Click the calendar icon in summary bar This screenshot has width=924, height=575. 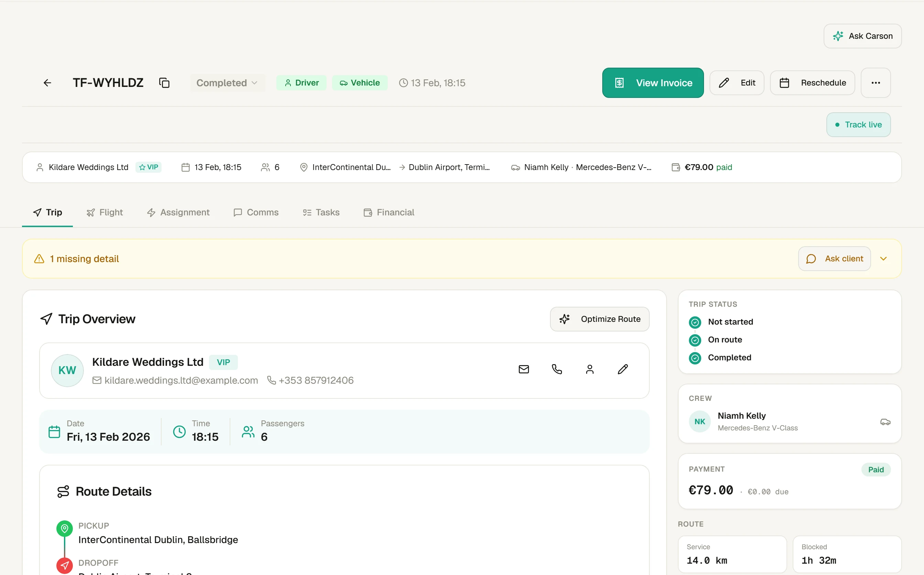tap(185, 167)
